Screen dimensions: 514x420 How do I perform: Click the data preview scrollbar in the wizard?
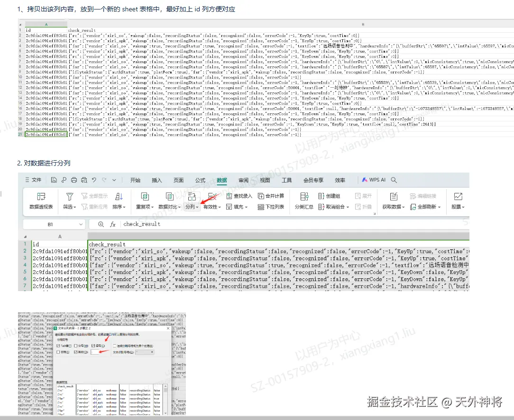click(x=166, y=400)
